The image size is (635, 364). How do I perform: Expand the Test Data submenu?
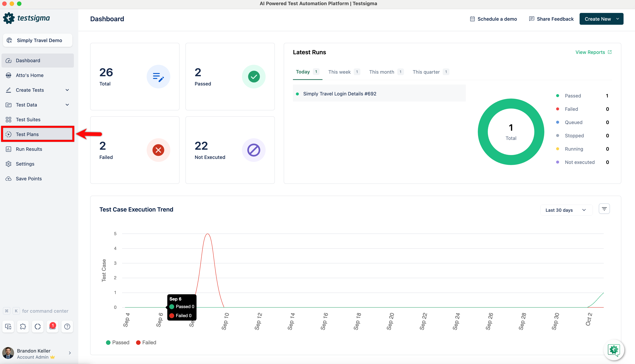(x=67, y=105)
